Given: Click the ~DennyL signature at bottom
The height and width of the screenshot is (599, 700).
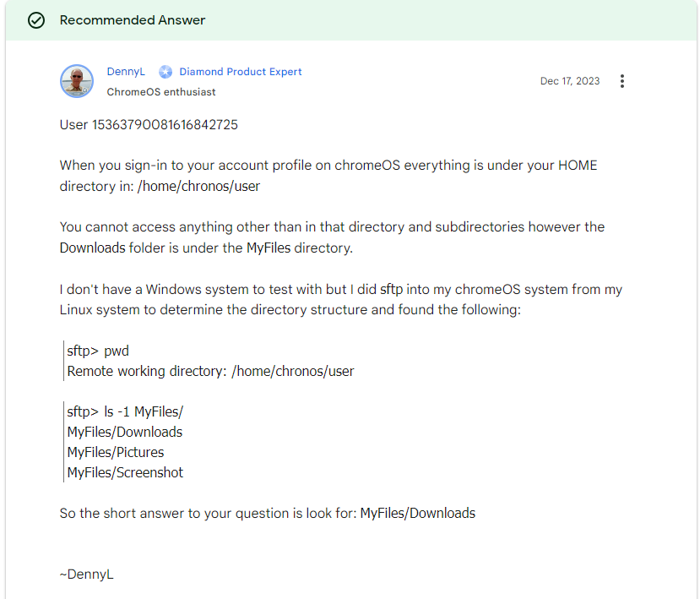Looking at the screenshot, I should (87, 574).
